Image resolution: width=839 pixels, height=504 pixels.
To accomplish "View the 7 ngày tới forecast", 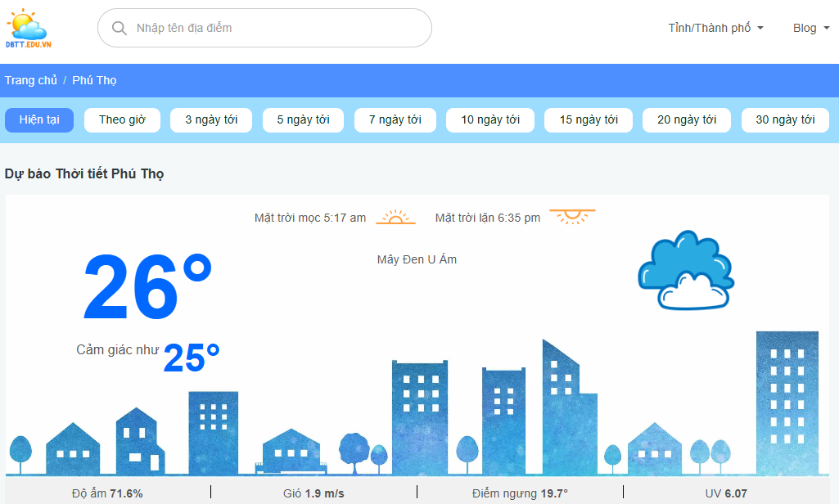I will [395, 120].
